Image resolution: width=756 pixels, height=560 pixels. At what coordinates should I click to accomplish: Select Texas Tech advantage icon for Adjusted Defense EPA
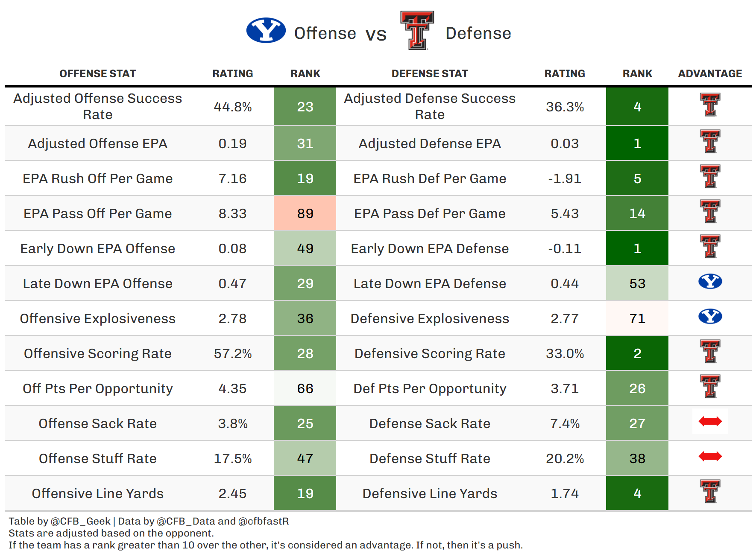click(x=710, y=142)
